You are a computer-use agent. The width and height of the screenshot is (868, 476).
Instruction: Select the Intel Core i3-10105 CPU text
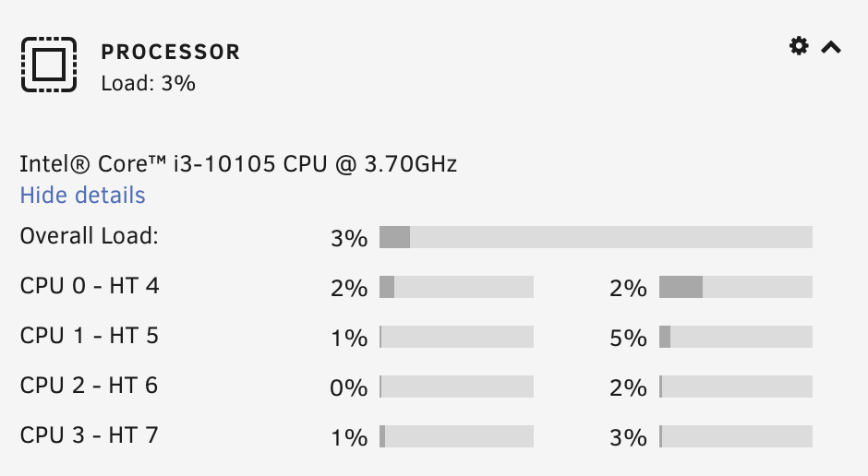point(238,164)
